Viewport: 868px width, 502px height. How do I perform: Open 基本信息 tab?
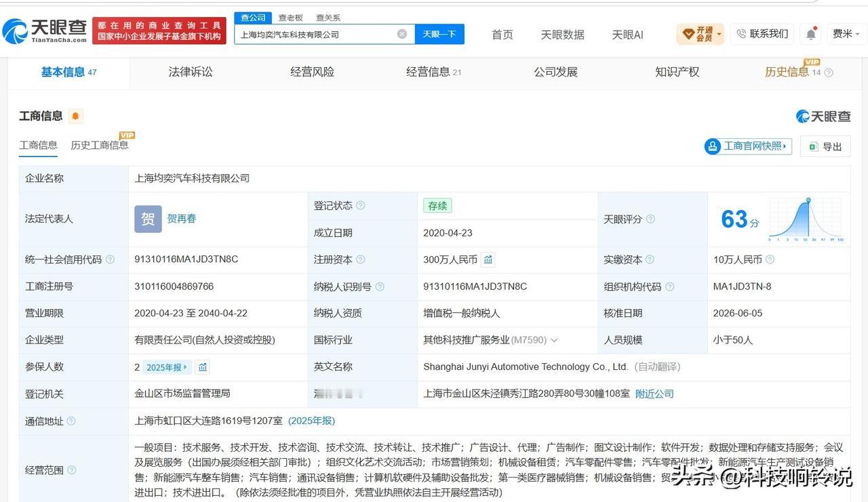68,72
